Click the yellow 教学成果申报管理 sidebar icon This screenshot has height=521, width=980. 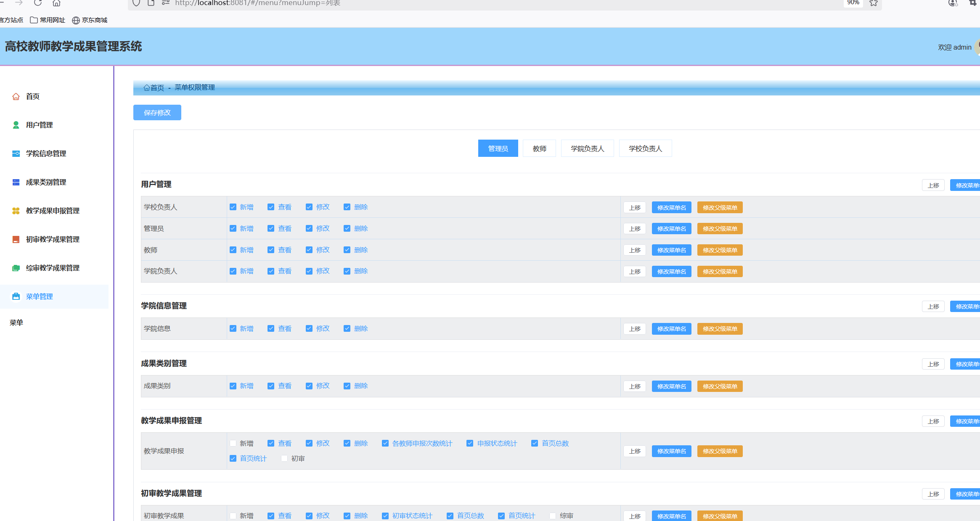(x=16, y=211)
